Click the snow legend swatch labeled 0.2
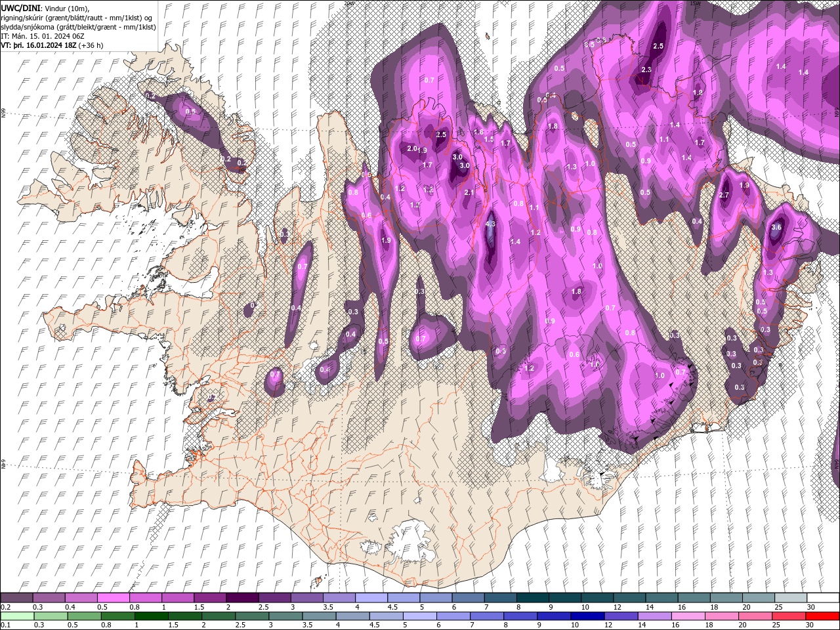This screenshot has width=840, height=630. pos(16,597)
